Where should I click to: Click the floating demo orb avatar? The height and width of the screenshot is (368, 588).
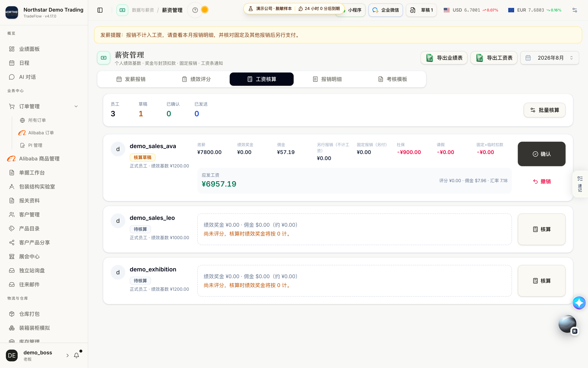[567, 324]
